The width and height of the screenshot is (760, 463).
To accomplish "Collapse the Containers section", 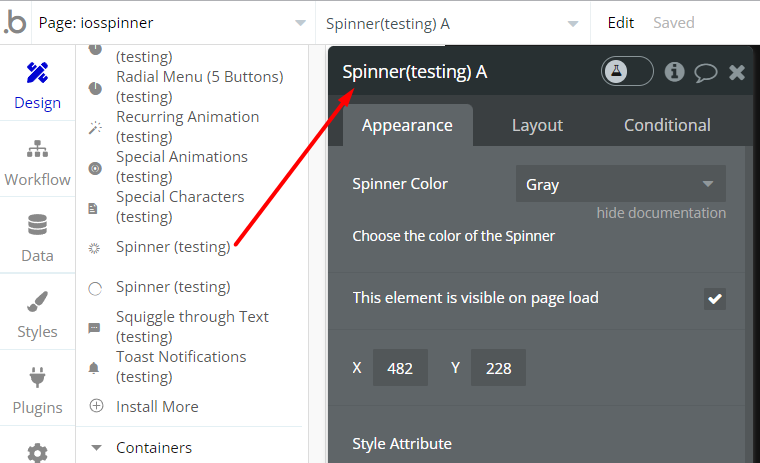I will coord(97,448).
